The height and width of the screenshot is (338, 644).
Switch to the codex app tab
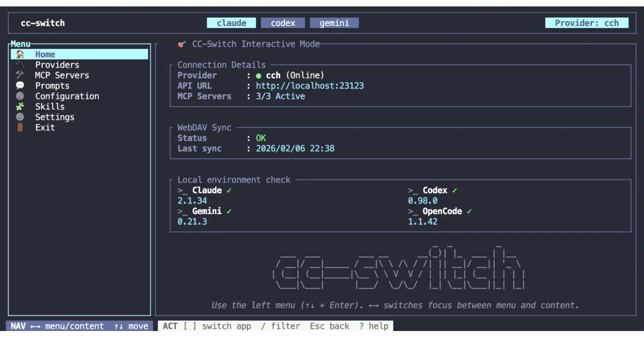283,23
